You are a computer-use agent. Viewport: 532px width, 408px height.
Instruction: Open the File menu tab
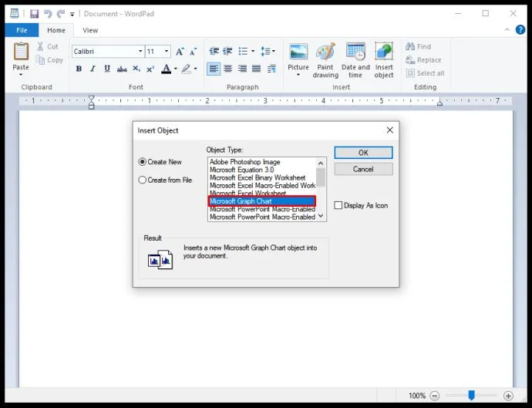point(22,30)
